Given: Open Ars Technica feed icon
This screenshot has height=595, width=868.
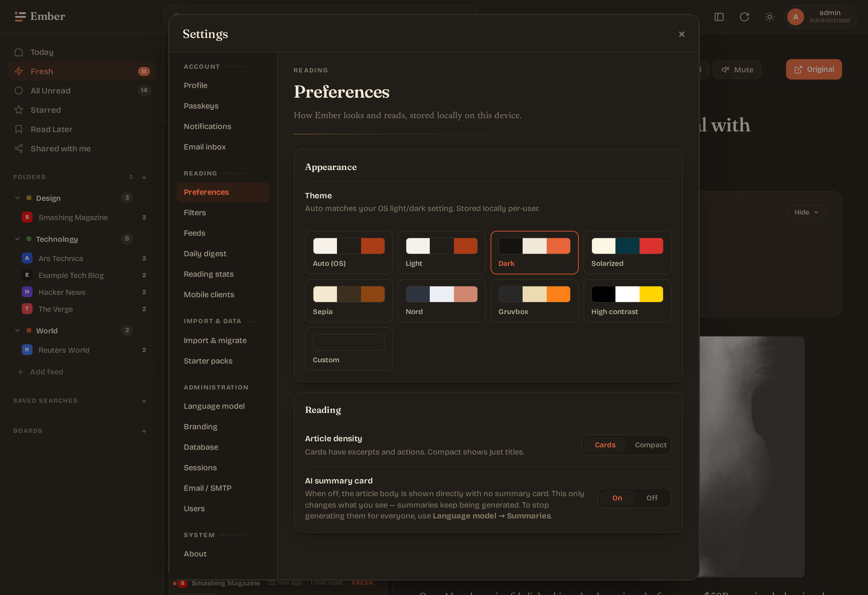Looking at the screenshot, I should (27, 258).
